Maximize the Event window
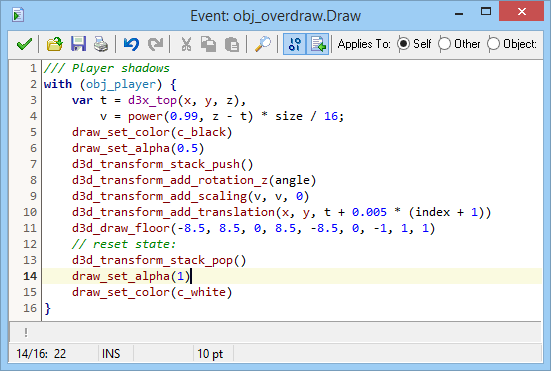This screenshot has height=371, width=551. [486, 12]
